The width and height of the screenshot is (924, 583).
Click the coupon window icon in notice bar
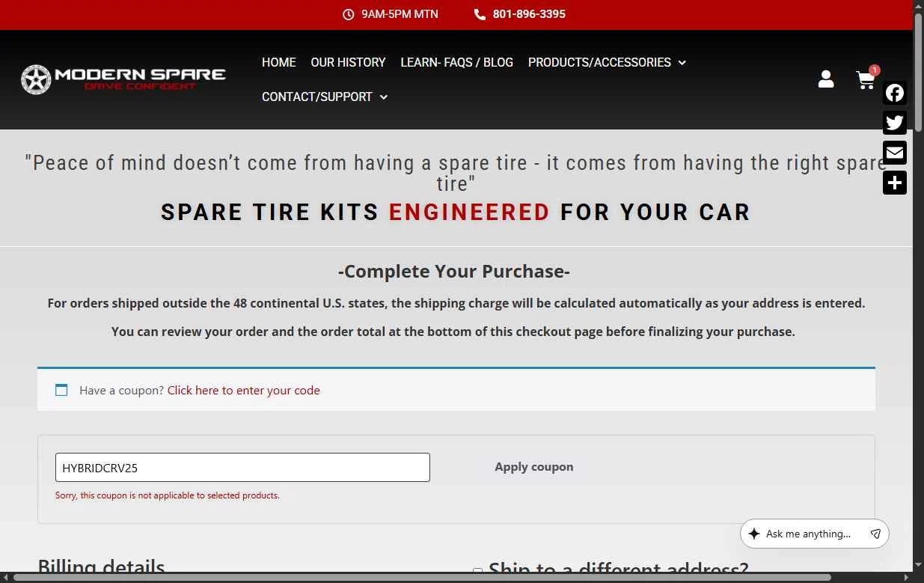click(61, 390)
